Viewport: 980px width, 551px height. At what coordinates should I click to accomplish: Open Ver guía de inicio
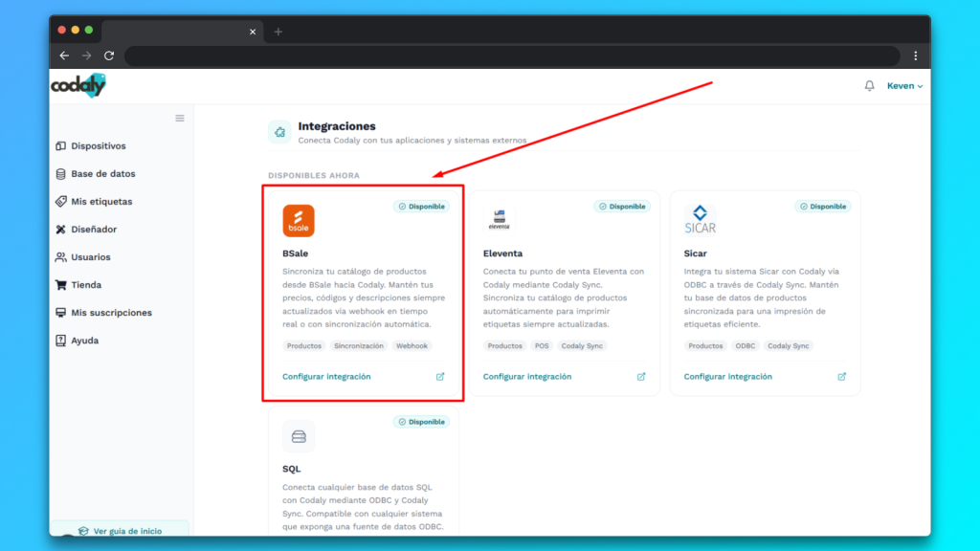click(120, 530)
